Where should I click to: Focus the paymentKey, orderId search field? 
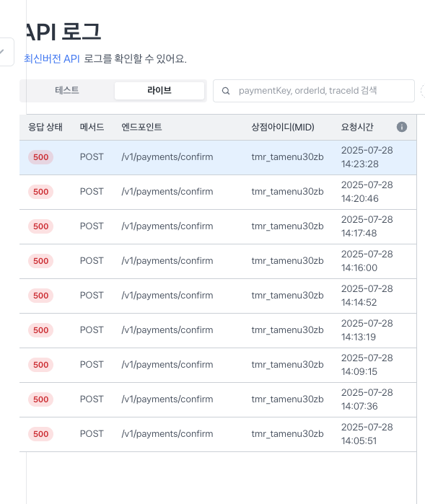[314, 91]
